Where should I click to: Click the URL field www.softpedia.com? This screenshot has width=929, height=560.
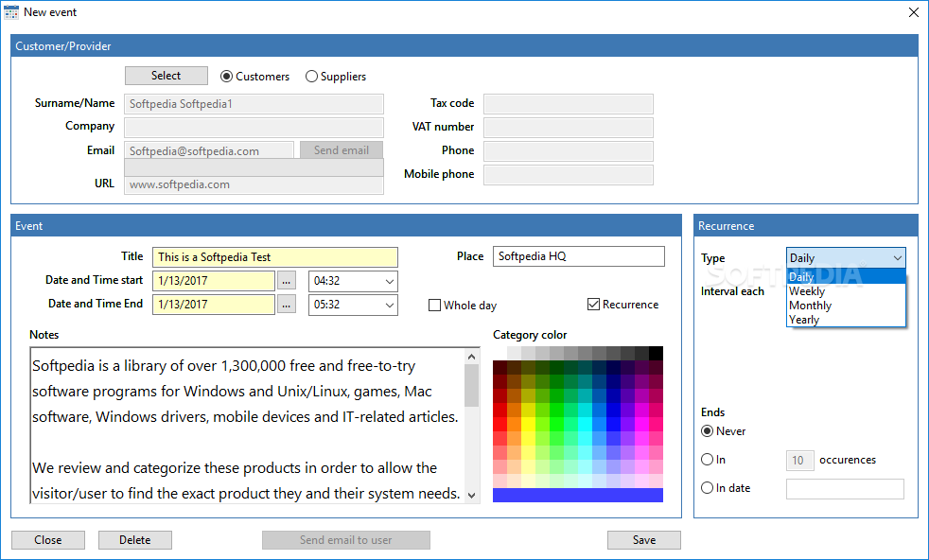254,184
